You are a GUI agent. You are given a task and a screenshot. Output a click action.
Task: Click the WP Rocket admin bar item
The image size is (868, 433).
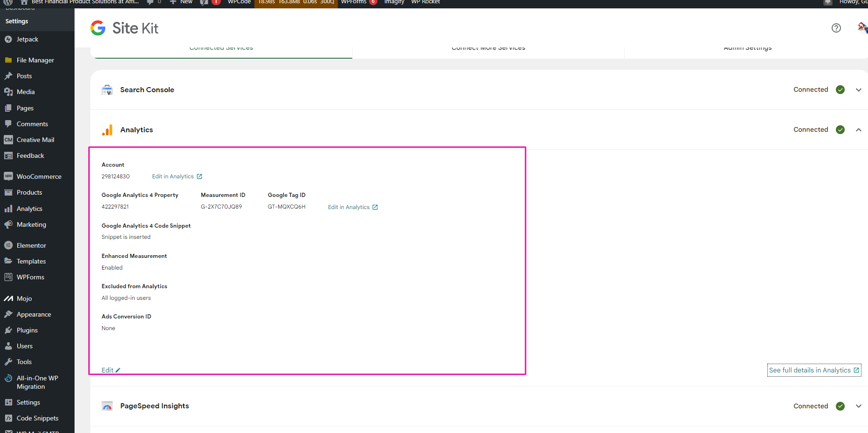425,2
